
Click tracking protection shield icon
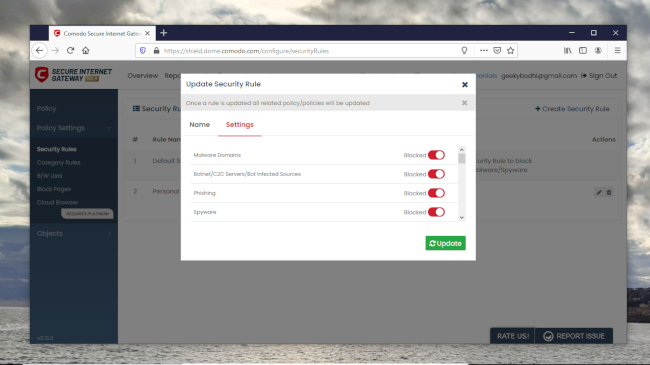[x=143, y=51]
